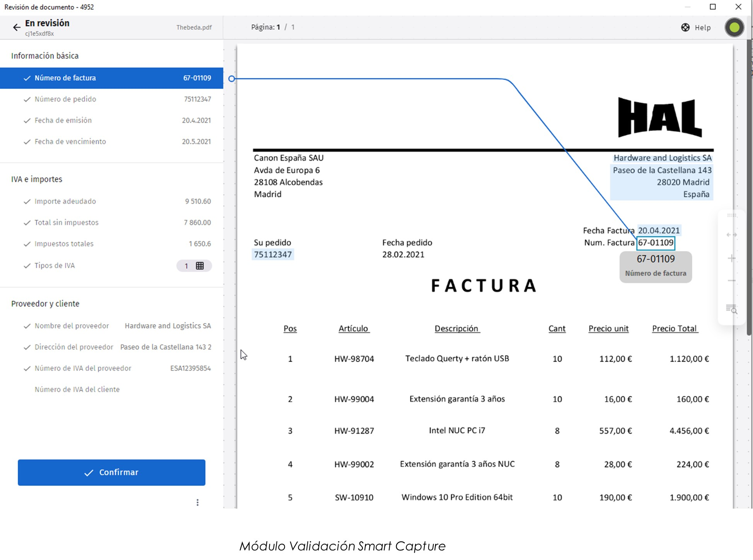
Task: Select the Fecha de vencimiento field row
Action: (111, 142)
